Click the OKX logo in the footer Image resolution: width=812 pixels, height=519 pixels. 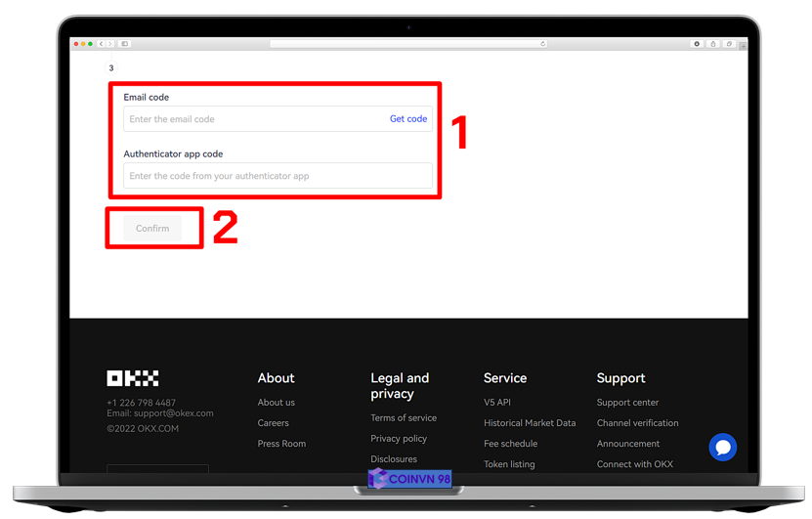click(x=133, y=378)
